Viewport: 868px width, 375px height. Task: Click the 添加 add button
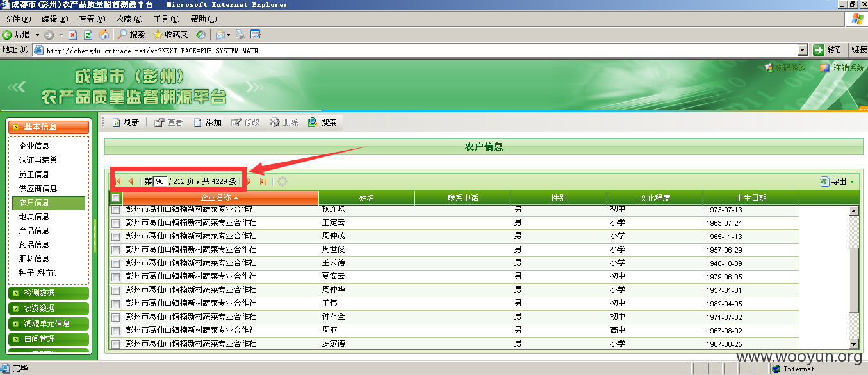[x=208, y=122]
